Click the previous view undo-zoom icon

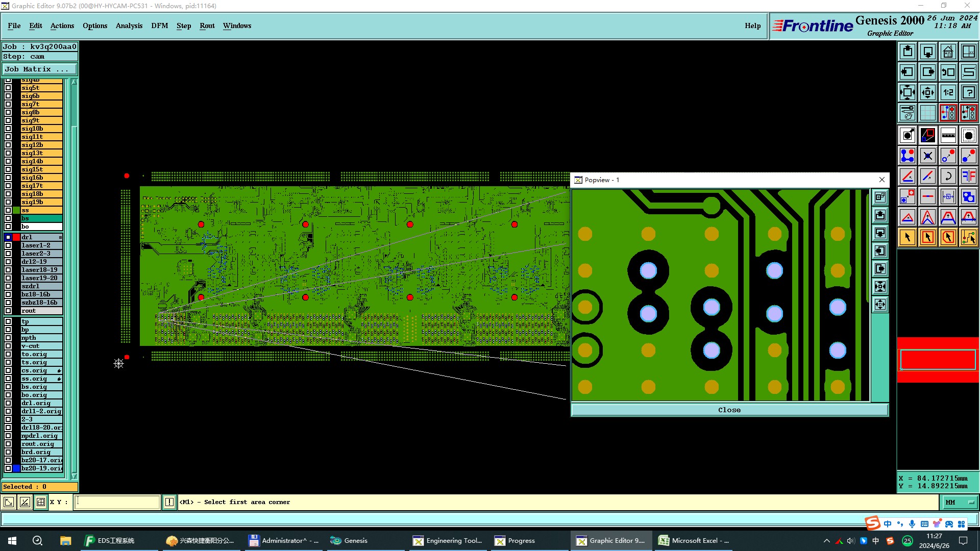948,72
